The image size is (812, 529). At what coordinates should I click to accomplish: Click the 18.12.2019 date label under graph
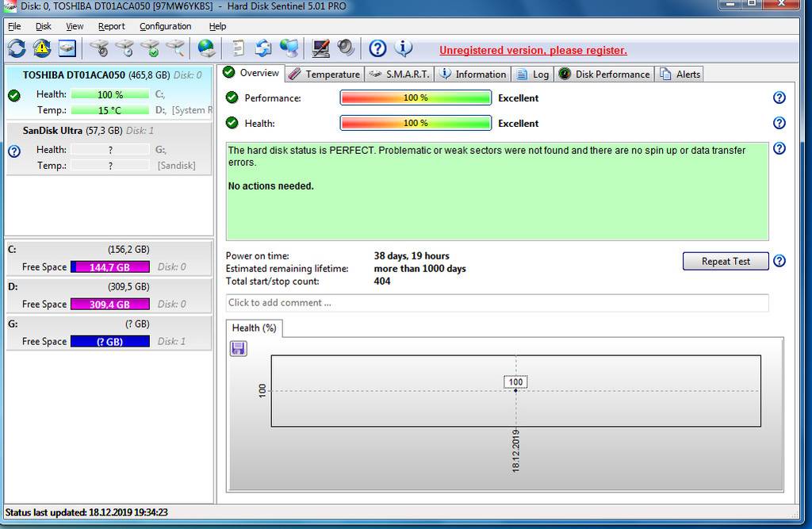point(515,450)
